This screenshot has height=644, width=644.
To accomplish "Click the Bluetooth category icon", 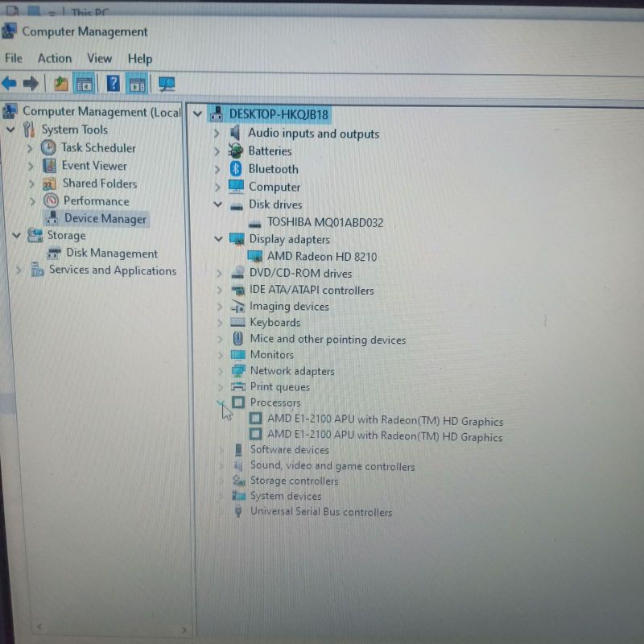I will [x=236, y=169].
